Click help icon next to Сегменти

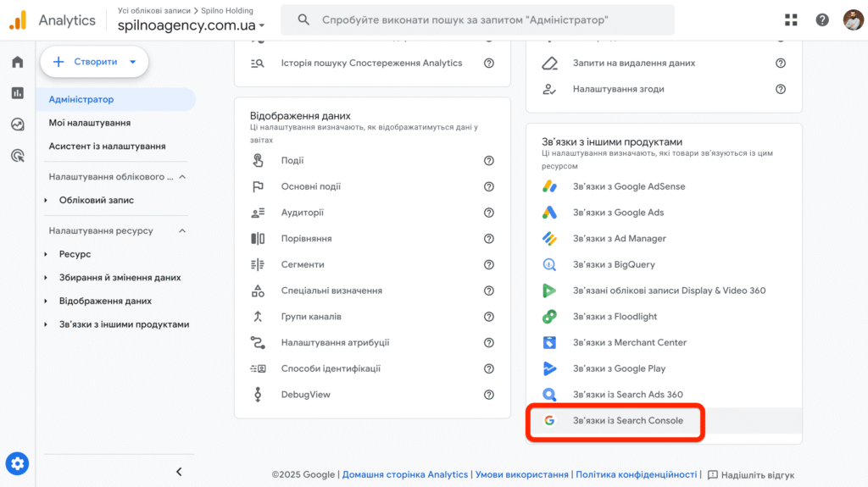coord(489,264)
